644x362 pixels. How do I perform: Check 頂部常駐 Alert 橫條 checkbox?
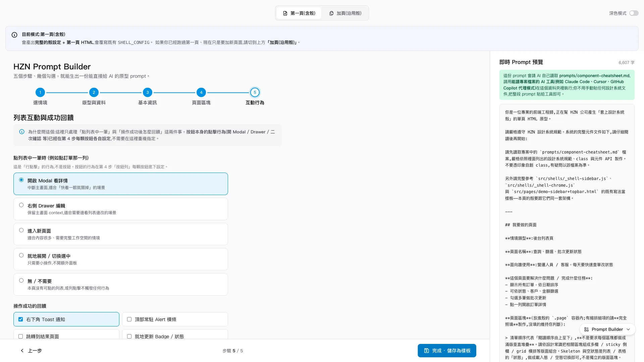coord(129,319)
